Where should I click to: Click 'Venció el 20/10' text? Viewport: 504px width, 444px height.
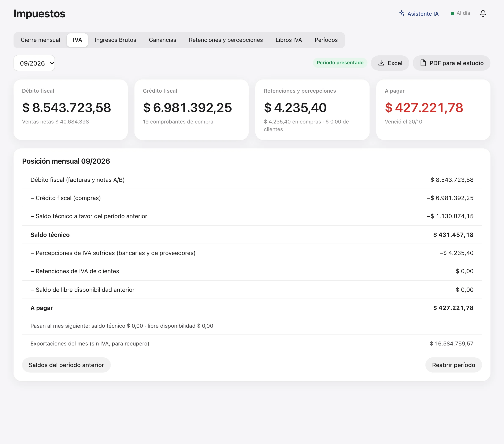(x=403, y=122)
